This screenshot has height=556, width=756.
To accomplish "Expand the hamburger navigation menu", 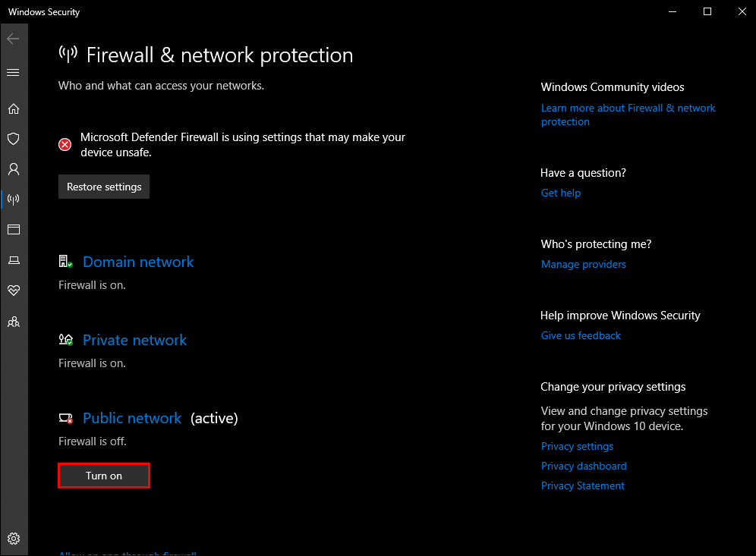I will click(13, 72).
